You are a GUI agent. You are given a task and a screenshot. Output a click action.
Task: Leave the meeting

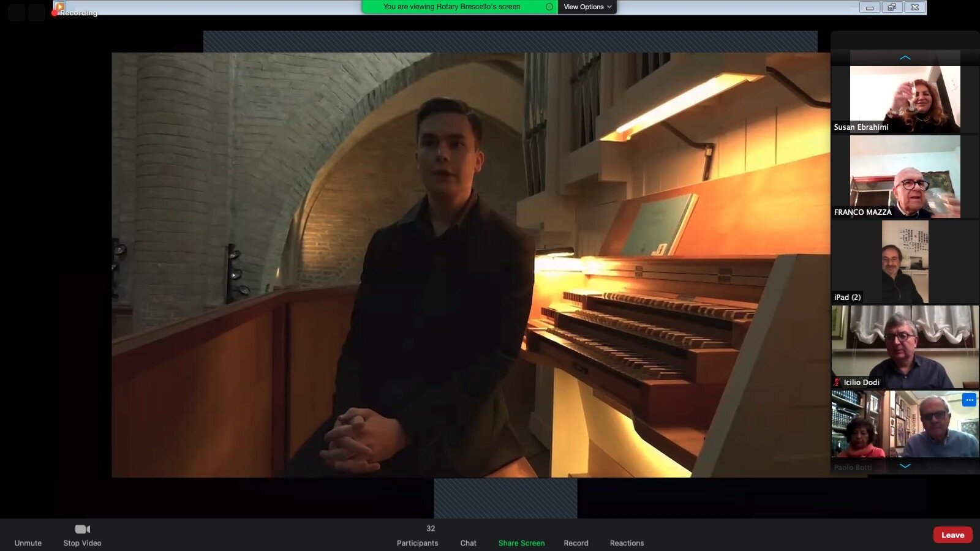pyautogui.click(x=952, y=534)
